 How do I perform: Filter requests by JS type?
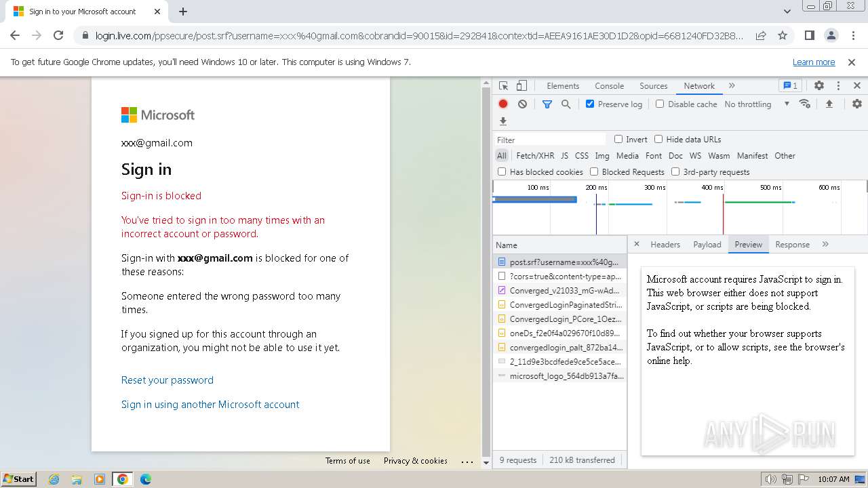click(x=564, y=155)
